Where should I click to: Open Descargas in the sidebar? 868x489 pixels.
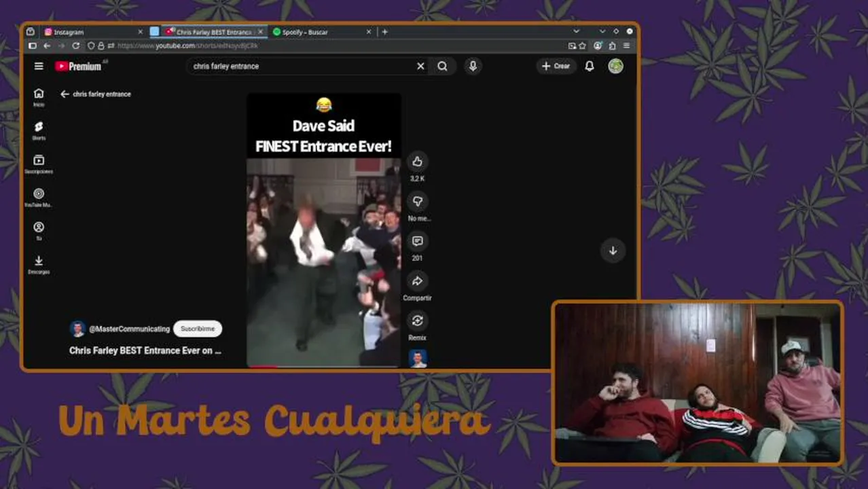(x=39, y=264)
